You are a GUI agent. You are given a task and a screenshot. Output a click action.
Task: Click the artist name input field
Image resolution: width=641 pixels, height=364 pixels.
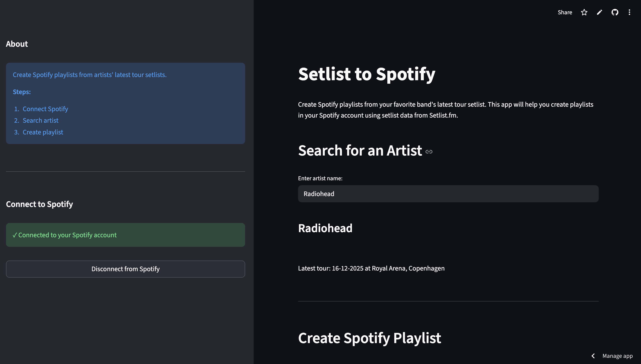(448, 194)
